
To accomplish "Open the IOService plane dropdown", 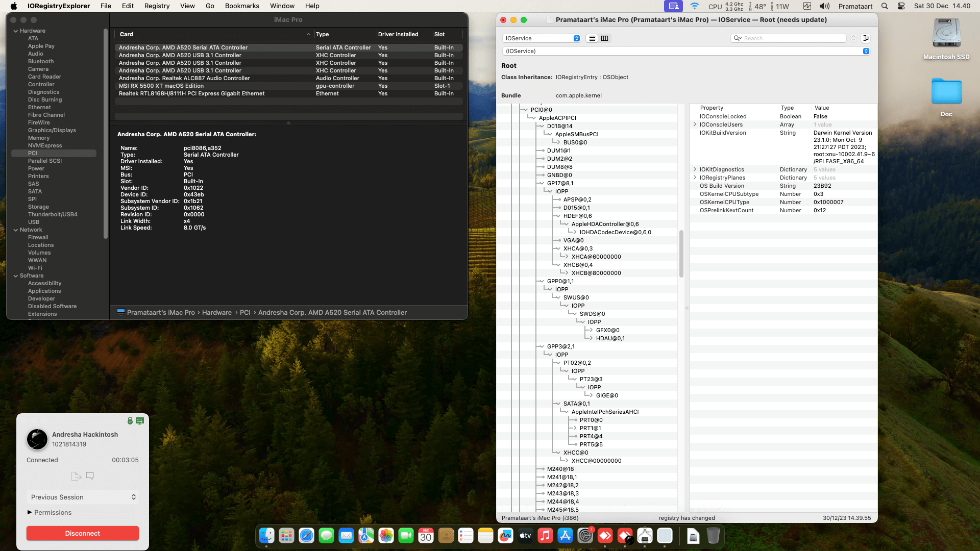I will click(x=542, y=38).
